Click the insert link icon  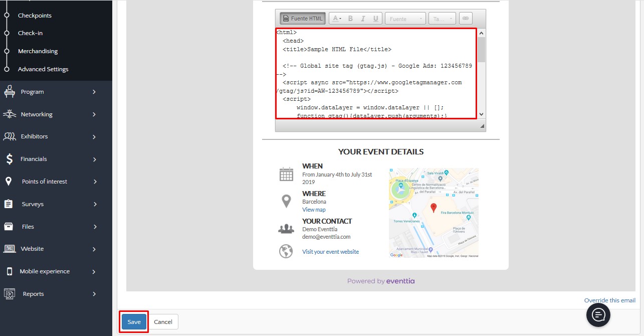pos(465,19)
